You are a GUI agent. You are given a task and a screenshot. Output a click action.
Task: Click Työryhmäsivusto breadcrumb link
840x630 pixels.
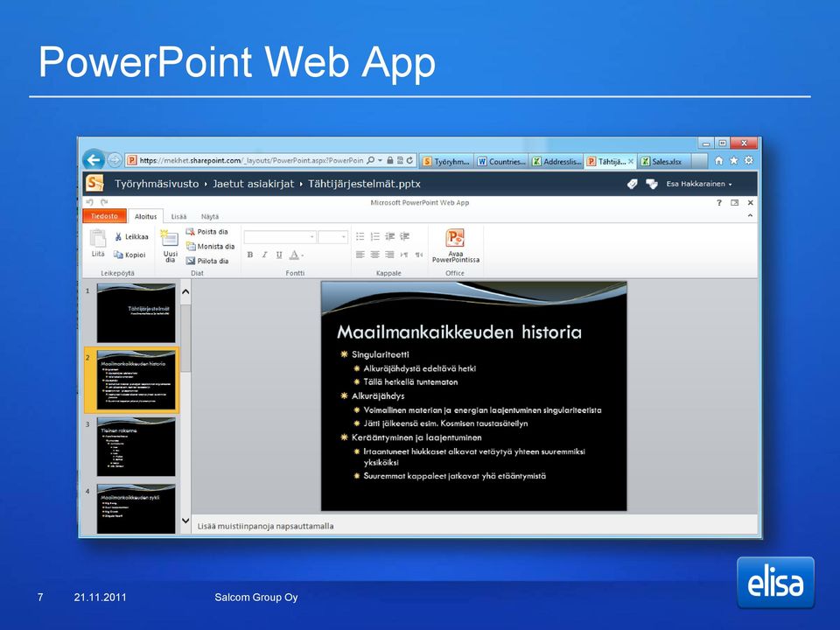pos(157,184)
